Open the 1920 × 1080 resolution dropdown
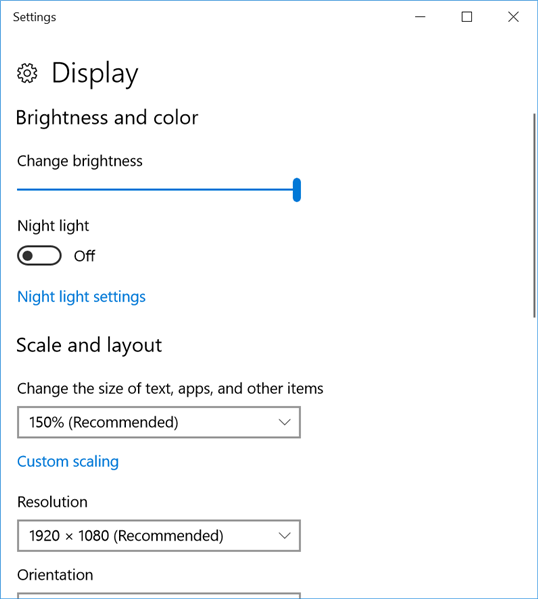 [x=159, y=536]
